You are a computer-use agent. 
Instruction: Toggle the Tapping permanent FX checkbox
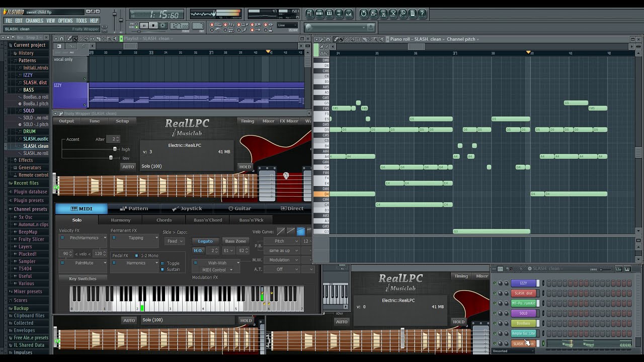(114, 237)
